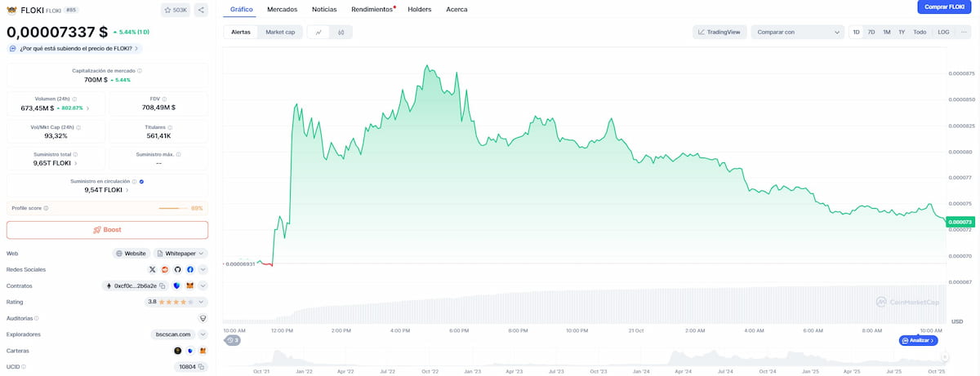The image size is (980, 376).
Task: Click the info icon next to Titulares
Action: click(170, 127)
